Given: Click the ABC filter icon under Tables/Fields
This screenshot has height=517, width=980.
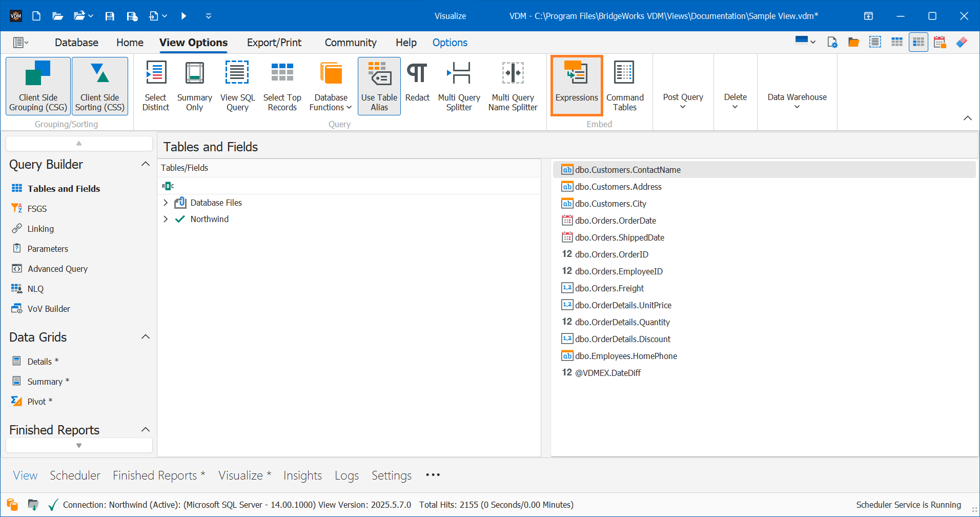Looking at the screenshot, I should tap(168, 186).
